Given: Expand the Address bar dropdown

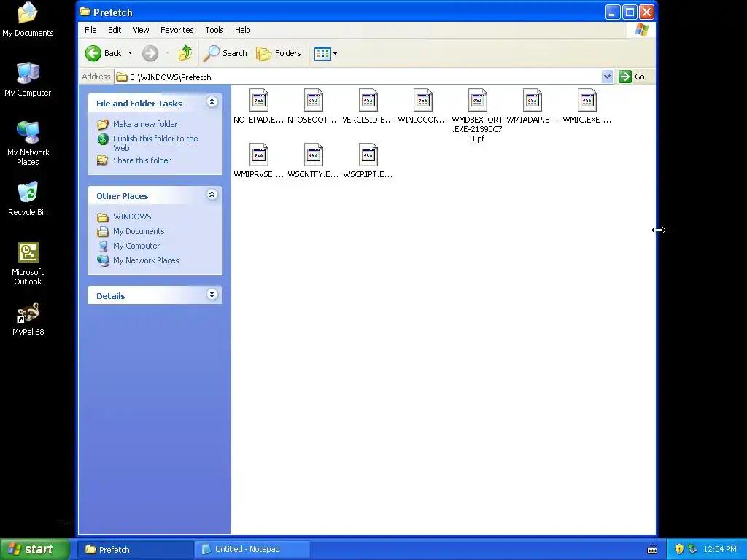Looking at the screenshot, I should pos(607,77).
